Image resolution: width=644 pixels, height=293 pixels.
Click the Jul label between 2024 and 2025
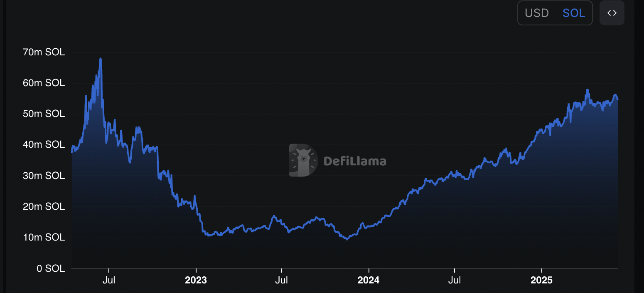pyautogui.click(x=455, y=281)
